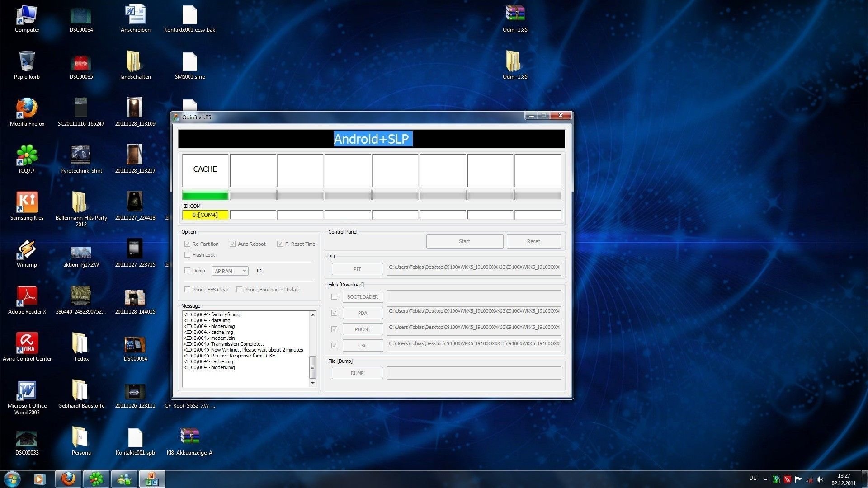Click the Start button in Control Panel
Screen dimensions: 868x488
pyautogui.click(x=464, y=241)
